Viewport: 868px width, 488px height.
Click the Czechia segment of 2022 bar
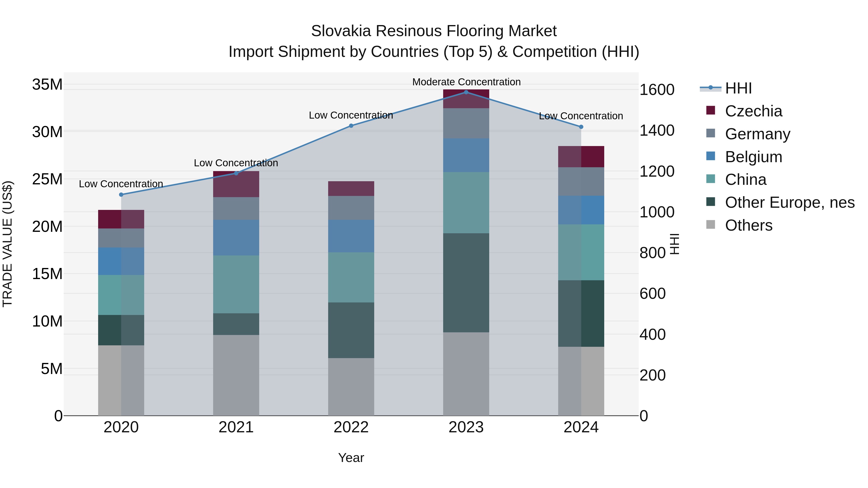[x=351, y=189]
